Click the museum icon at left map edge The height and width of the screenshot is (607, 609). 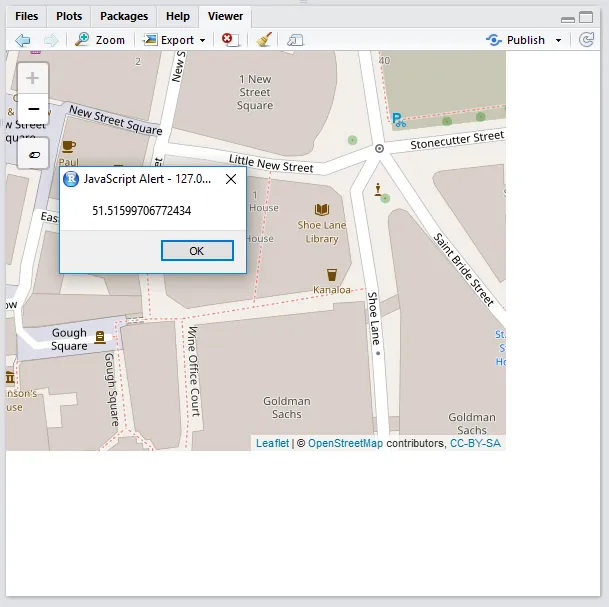pyautogui.click(x=10, y=377)
